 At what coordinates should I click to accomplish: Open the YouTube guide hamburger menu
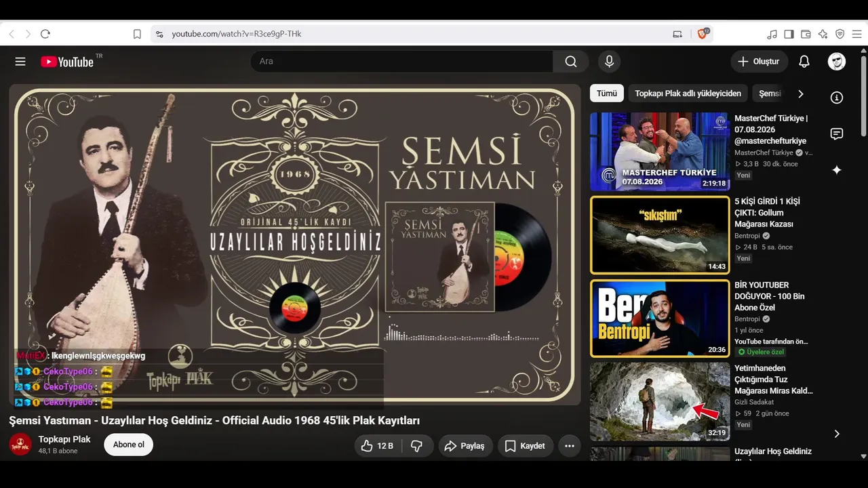20,62
